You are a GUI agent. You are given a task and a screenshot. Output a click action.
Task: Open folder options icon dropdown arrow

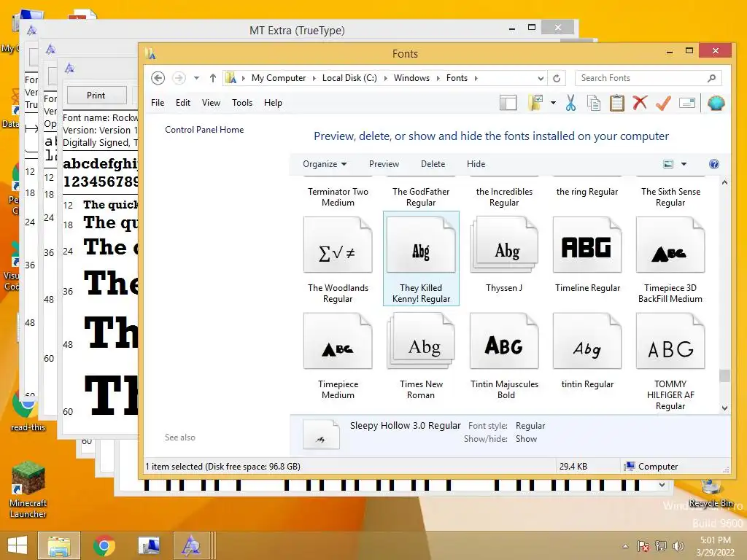(553, 103)
